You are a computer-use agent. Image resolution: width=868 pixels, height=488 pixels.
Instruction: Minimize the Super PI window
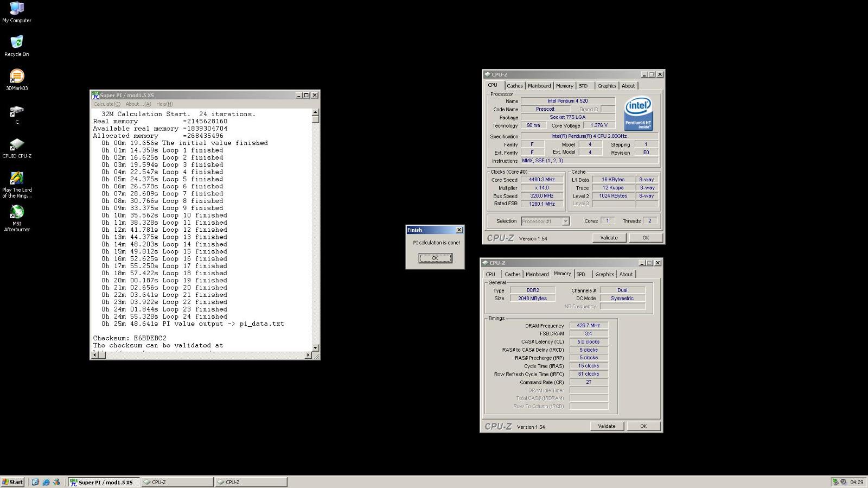pyautogui.click(x=298, y=95)
